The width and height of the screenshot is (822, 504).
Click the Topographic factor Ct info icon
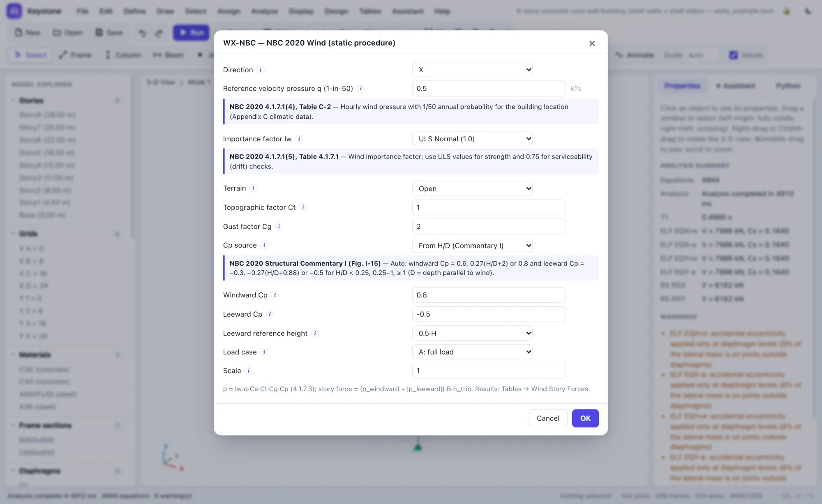303,207
